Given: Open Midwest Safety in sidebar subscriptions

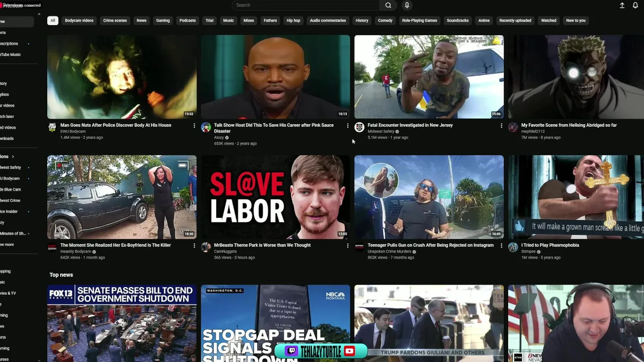Looking at the screenshot, I should (x=11, y=167).
